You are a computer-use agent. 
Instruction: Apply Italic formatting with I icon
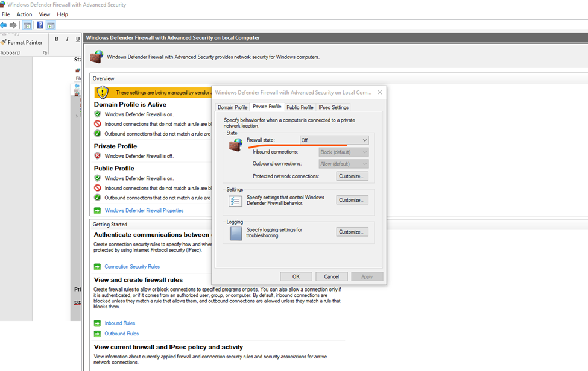(67, 39)
